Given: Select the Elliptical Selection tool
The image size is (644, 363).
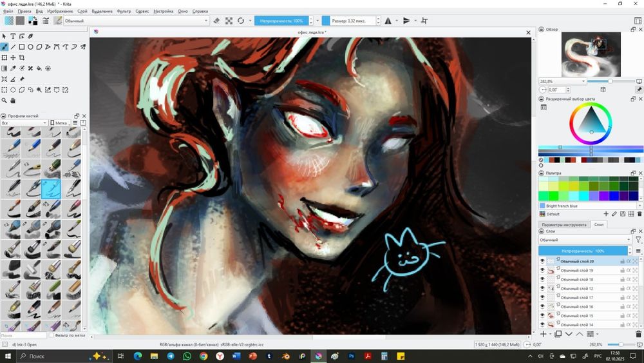Looking at the screenshot, I should (x=13, y=90).
